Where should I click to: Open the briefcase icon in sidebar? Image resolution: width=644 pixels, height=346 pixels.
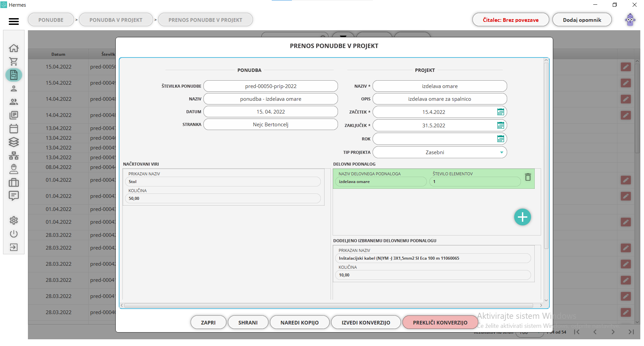pos(14,182)
